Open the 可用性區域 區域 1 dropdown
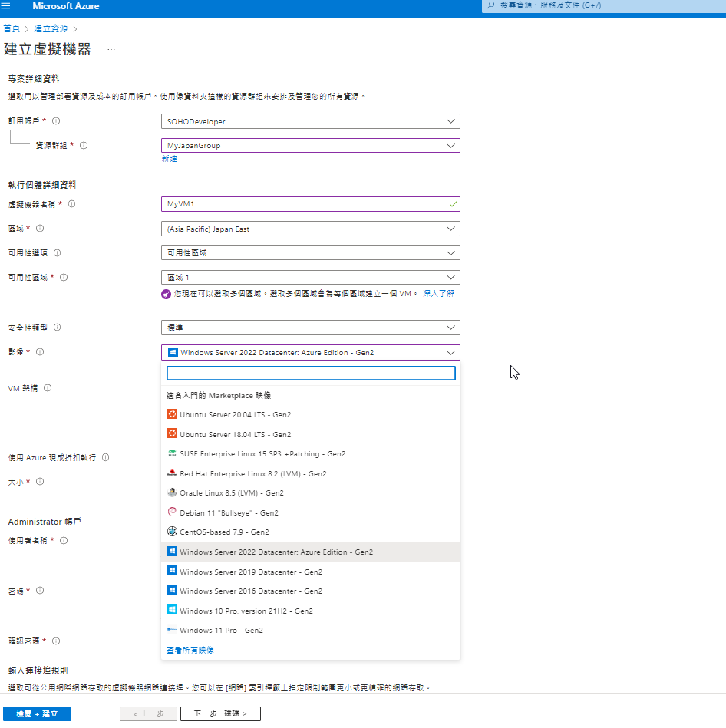726x728 pixels. (310, 277)
